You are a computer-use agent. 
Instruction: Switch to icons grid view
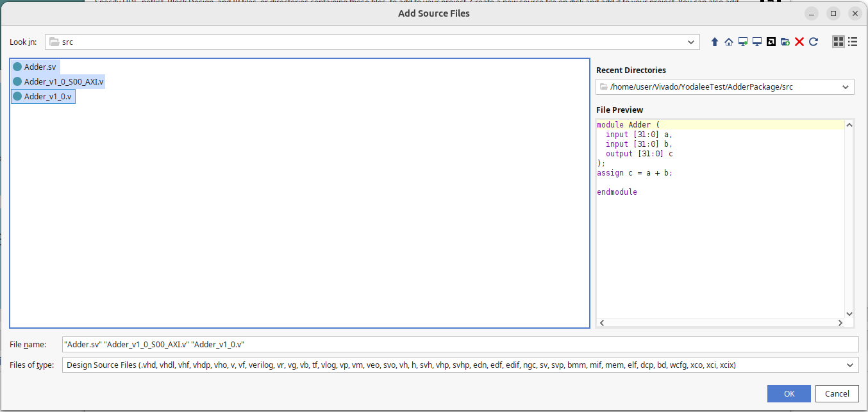pyautogui.click(x=839, y=42)
